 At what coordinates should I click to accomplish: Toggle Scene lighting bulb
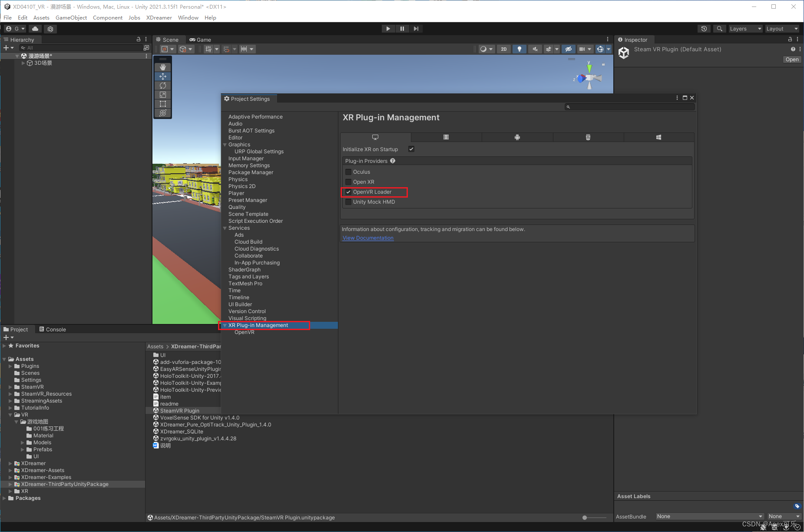(519, 49)
